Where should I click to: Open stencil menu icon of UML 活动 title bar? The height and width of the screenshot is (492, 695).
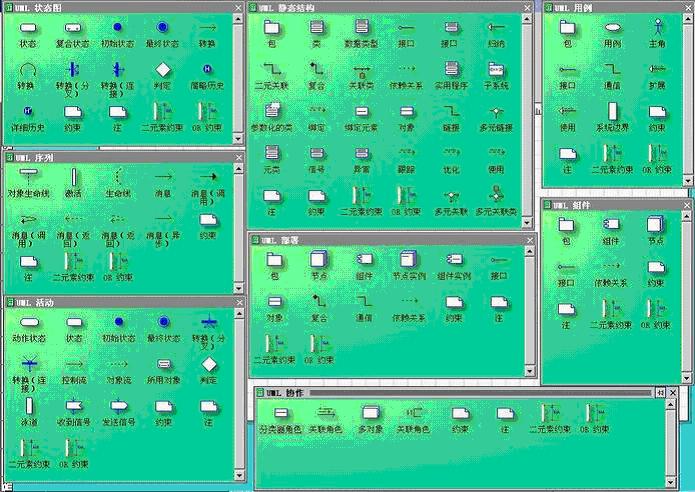pos(11,302)
